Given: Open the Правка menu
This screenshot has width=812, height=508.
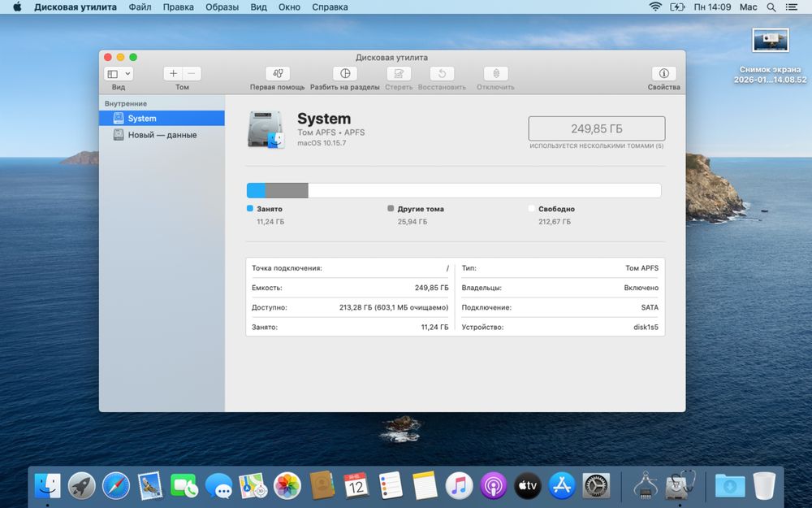Looking at the screenshot, I should coord(178,7).
